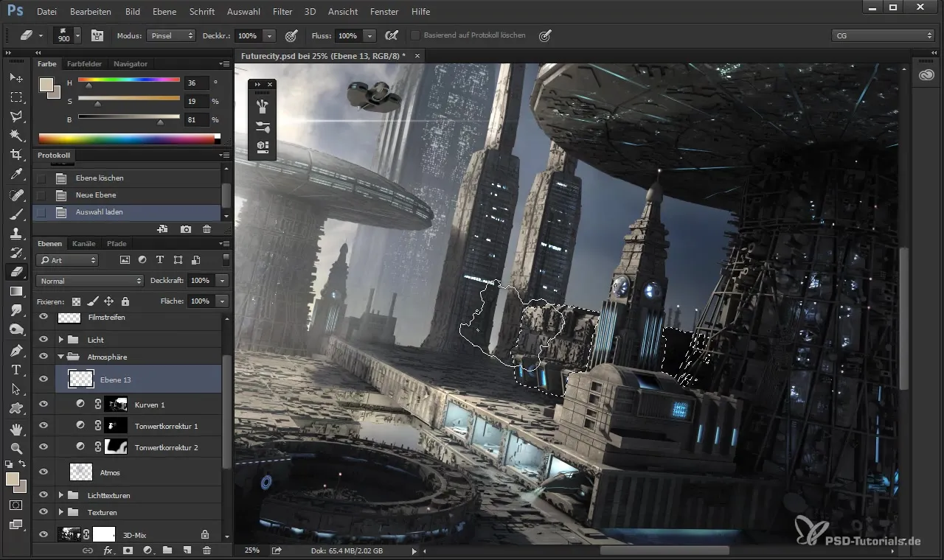The width and height of the screenshot is (944, 560).
Task: Add a layer mask
Action: 128,550
